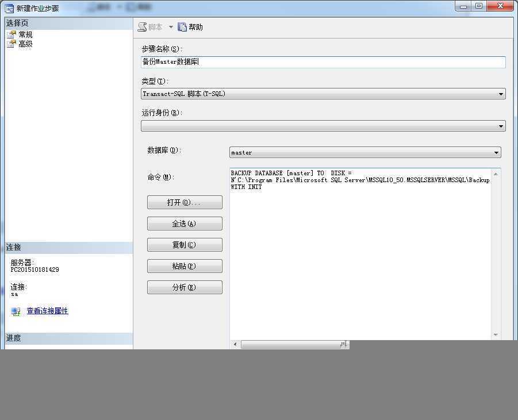
Task: Click the command box scroll-down arrow
Action: (496, 334)
